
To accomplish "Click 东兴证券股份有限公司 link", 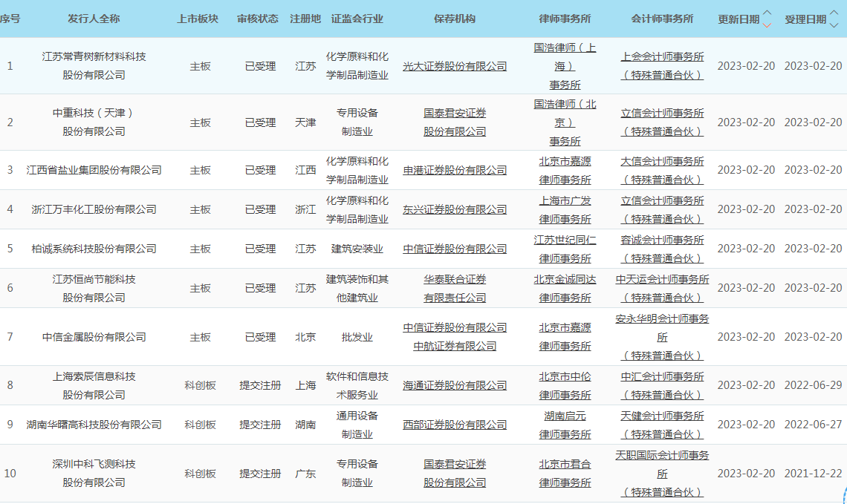I will [455, 209].
